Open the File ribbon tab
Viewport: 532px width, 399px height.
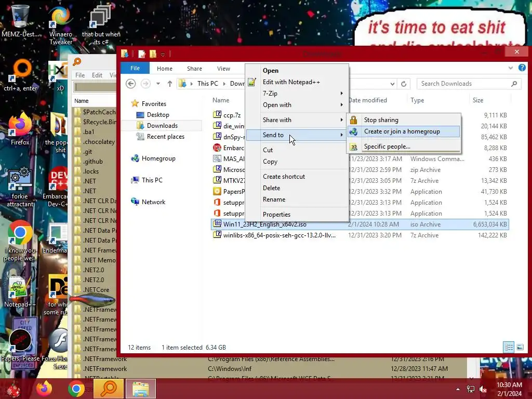point(135,68)
